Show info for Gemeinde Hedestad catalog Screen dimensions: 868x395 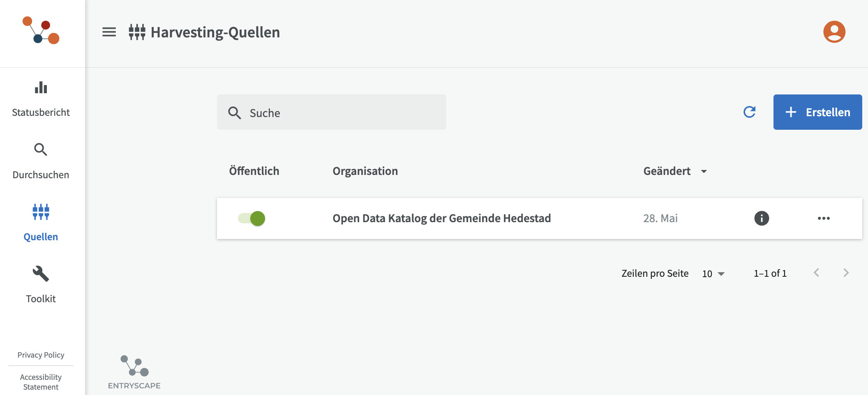tap(762, 218)
